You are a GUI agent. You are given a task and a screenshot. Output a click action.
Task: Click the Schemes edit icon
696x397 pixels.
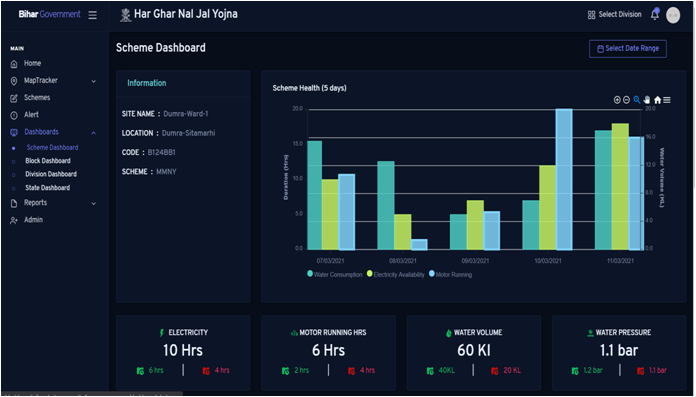click(x=14, y=98)
